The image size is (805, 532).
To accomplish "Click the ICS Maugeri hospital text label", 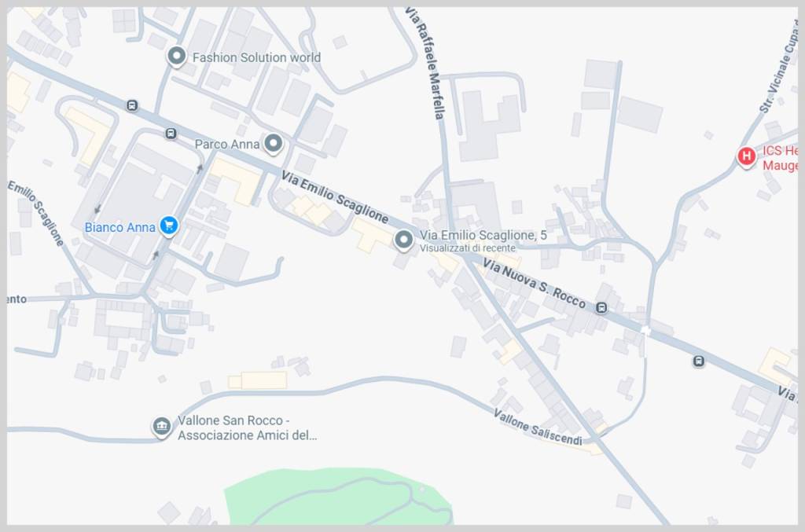I will [780, 158].
